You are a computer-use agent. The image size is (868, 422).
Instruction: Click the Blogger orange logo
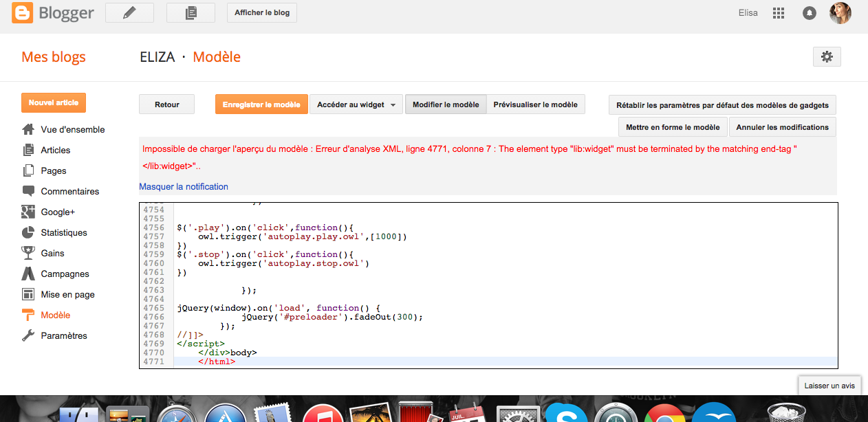click(23, 12)
